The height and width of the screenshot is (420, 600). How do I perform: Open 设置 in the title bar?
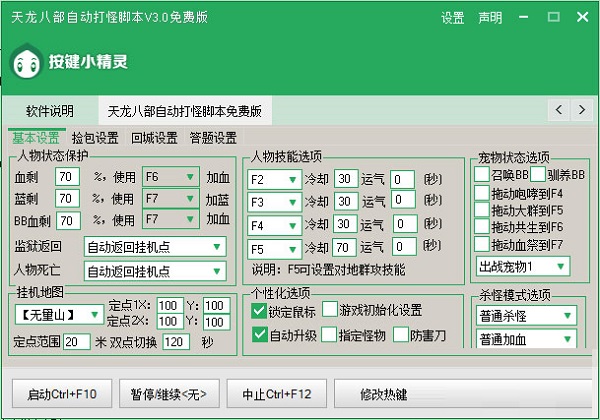(x=453, y=18)
